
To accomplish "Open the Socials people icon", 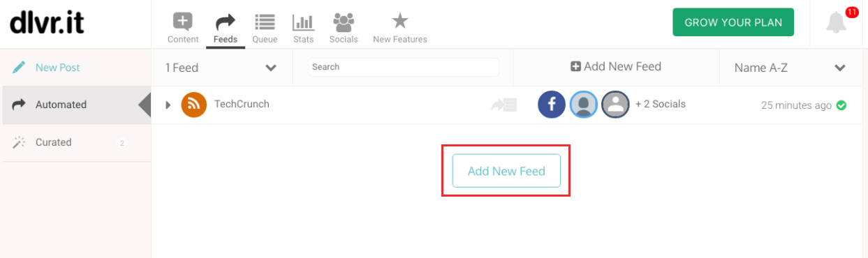I will coord(344,22).
